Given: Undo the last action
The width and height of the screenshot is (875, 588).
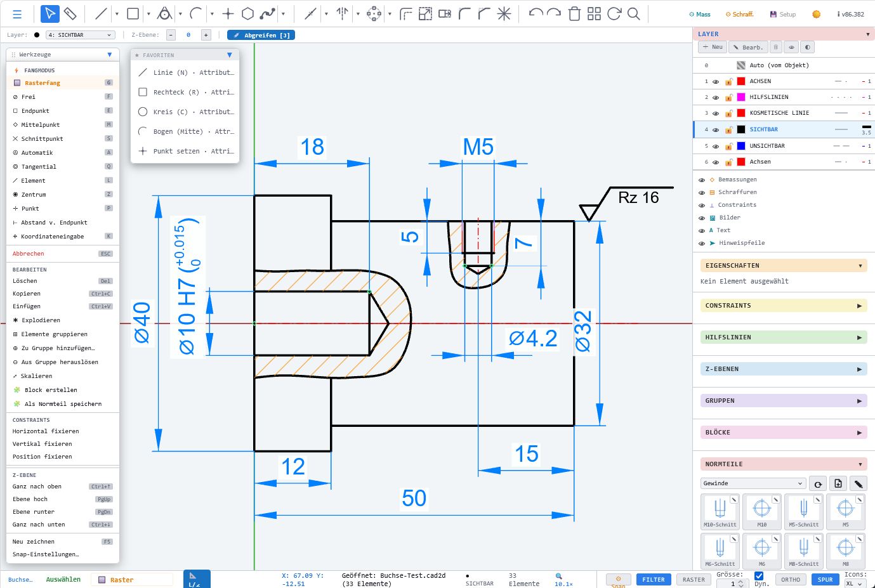Looking at the screenshot, I should pyautogui.click(x=536, y=13).
